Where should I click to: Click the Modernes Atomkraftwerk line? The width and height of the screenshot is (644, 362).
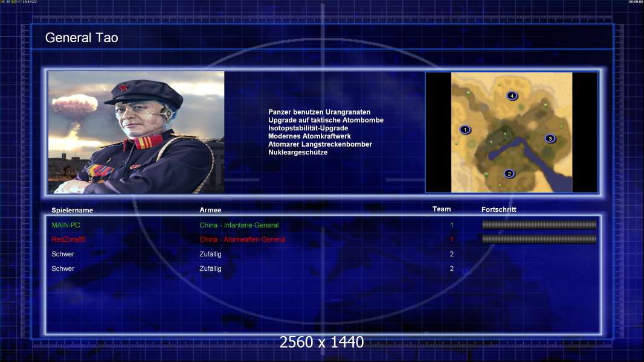point(309,136)
